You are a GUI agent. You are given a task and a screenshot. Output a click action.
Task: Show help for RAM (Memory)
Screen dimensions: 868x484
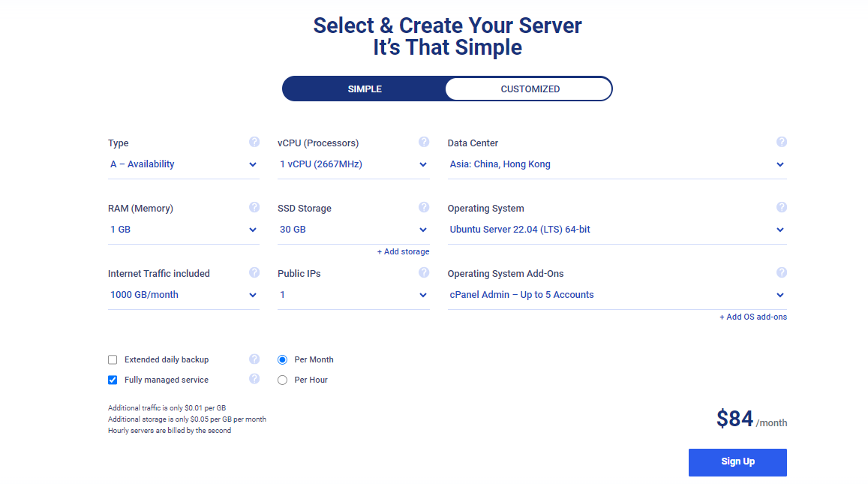(x=254, y=207)
